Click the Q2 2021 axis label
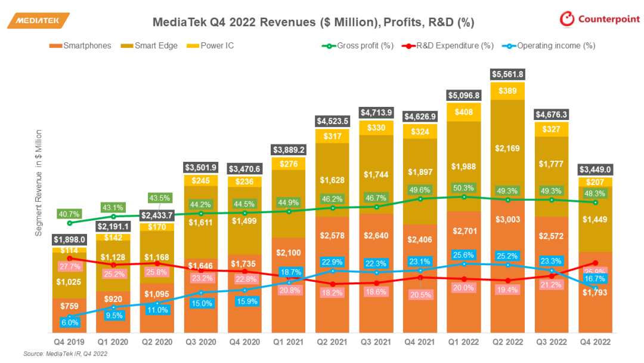 point(332,342)
